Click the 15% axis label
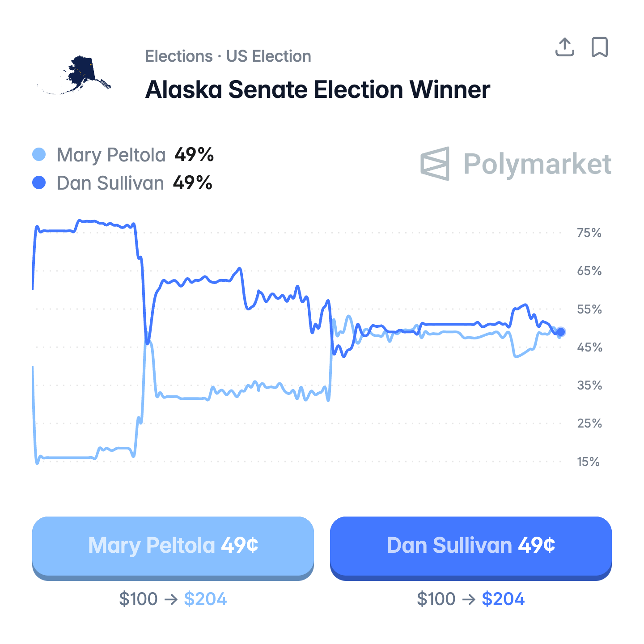Screen dimensions: 644x644 (x=588, y=462)
